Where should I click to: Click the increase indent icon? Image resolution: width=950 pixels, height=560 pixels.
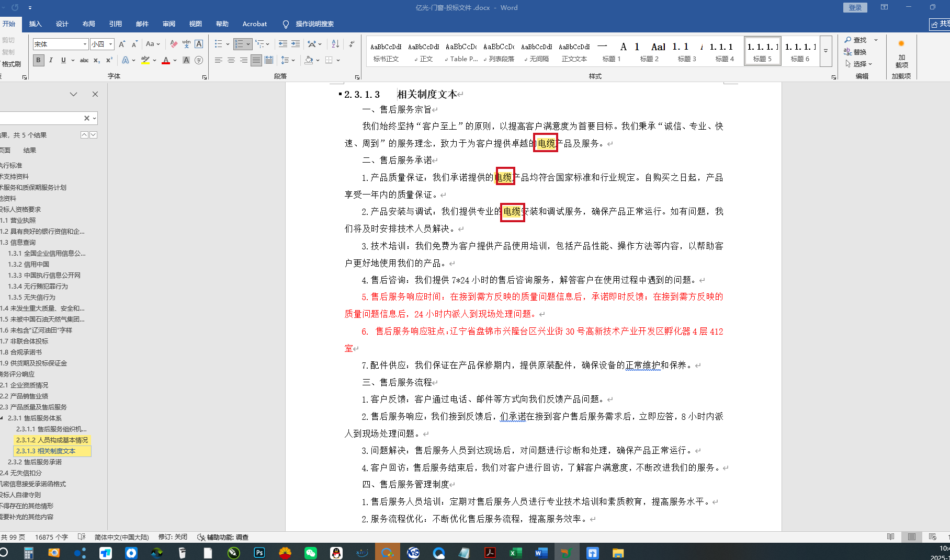tap(296, 44)
